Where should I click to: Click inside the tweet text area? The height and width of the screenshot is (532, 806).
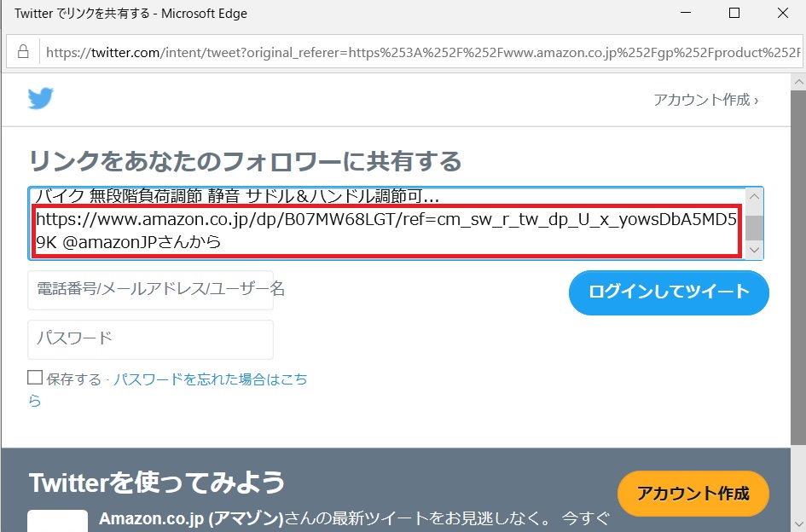pos(388,223)
